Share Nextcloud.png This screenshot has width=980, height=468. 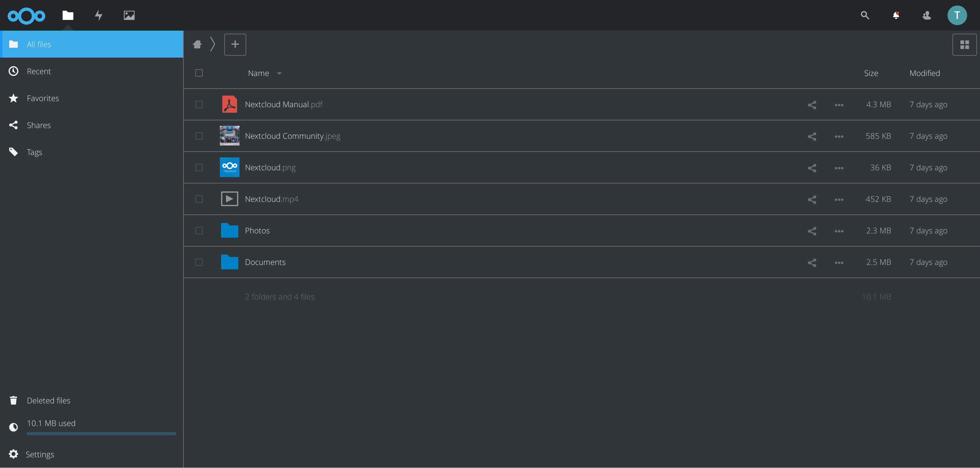812,168
